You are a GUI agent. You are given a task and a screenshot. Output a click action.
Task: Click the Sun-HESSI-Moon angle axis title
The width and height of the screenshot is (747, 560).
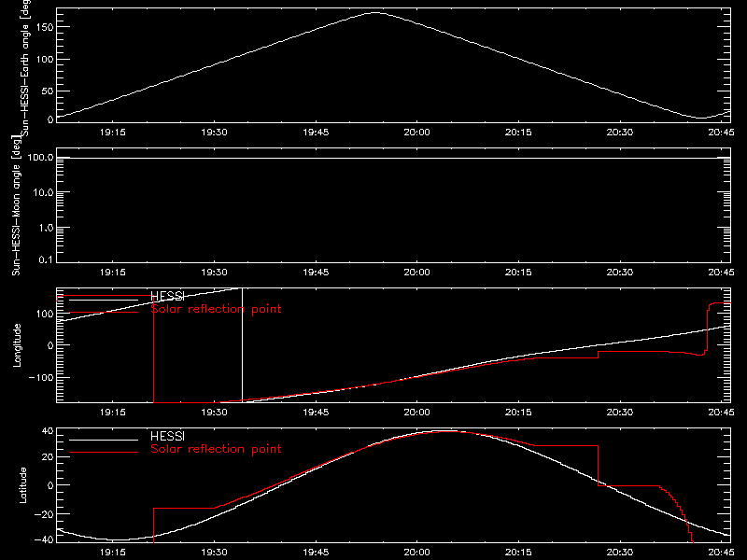(16, 205)
